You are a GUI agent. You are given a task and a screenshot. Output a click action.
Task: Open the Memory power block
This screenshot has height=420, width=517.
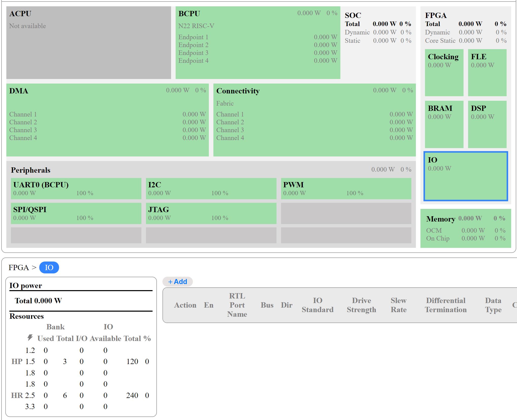pyautogui.click(x=466, y=228)
